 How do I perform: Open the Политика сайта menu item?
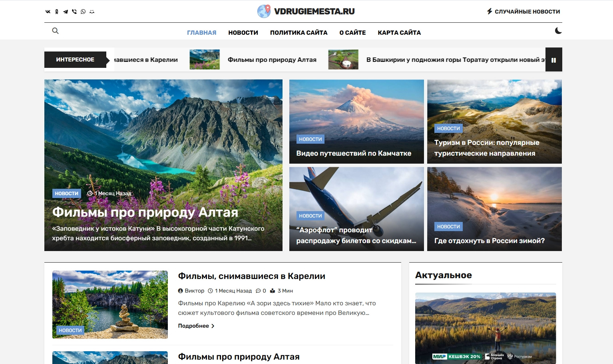299,33
